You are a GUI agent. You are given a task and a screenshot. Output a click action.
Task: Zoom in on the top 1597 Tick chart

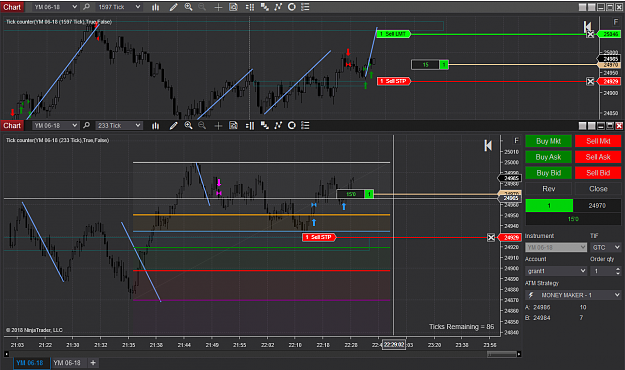click(189, 7)
